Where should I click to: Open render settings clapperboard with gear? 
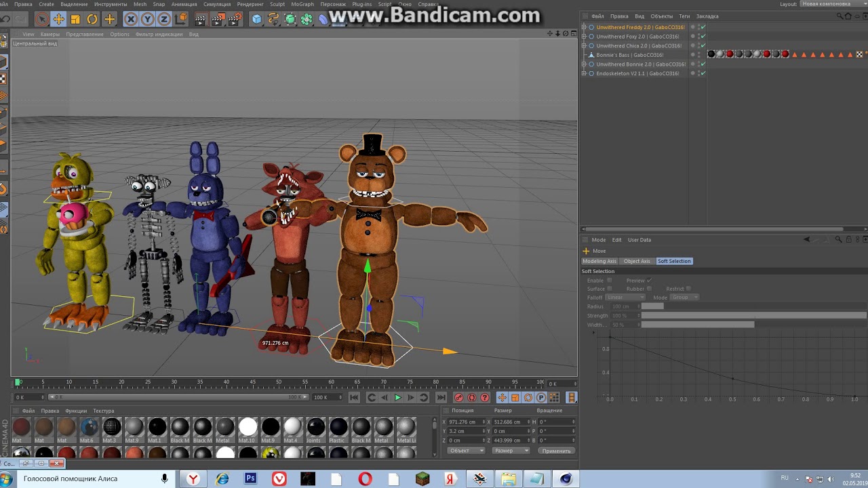pyautogui.click(x=235, y=19)
